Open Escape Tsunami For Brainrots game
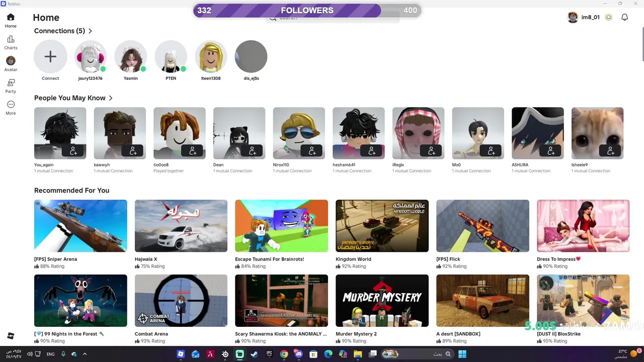Image resolution: width=644 pixels, height=362 pixels. click(x=281, y=234)
